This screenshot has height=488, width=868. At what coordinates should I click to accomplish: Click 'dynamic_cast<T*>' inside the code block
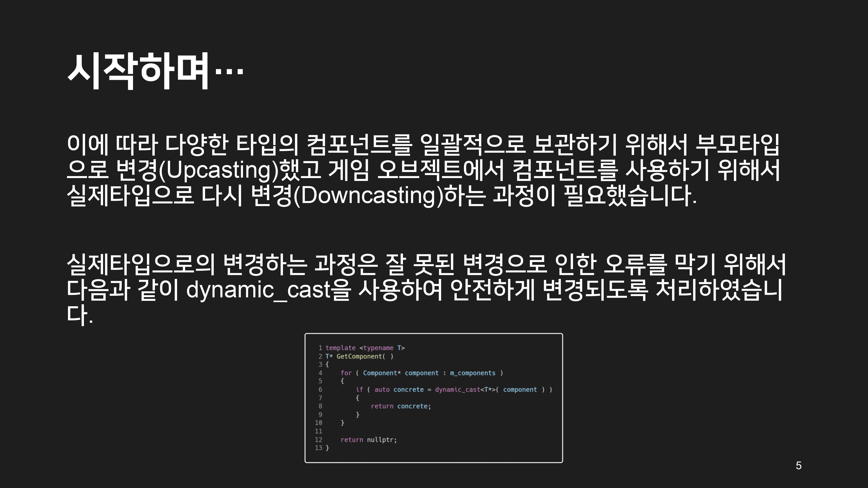point(465,390)
